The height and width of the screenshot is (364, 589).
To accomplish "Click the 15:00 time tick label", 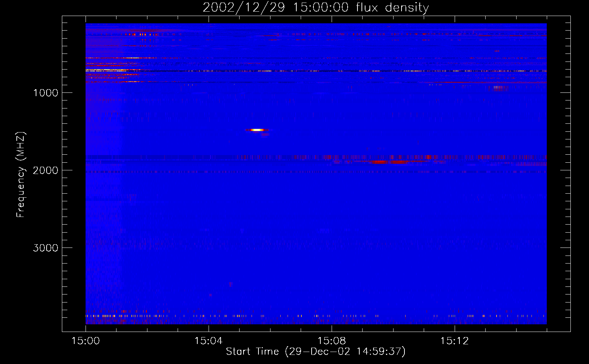I will (86, 341).
